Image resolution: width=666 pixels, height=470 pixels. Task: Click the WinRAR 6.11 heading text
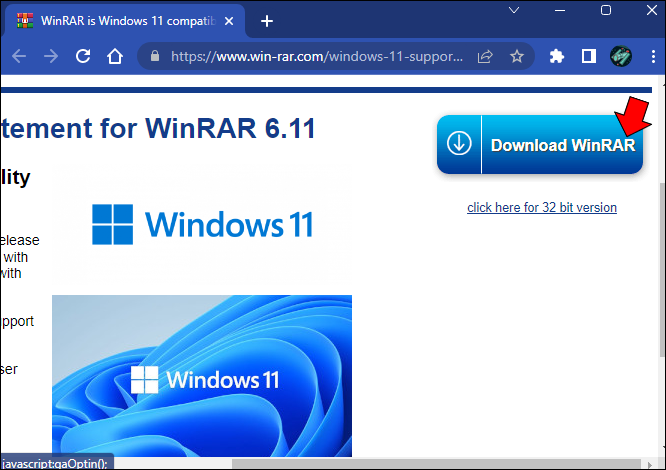pos(158,128)
